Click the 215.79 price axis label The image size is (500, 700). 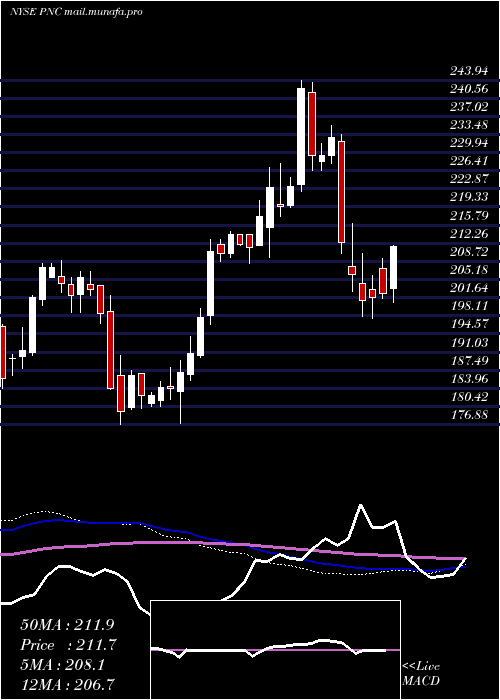(x=468, y=216)
